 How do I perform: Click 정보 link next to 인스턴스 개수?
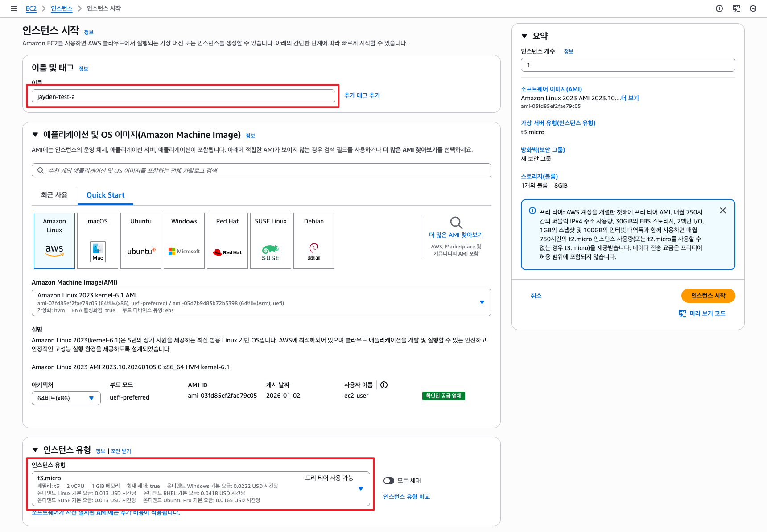569,52
